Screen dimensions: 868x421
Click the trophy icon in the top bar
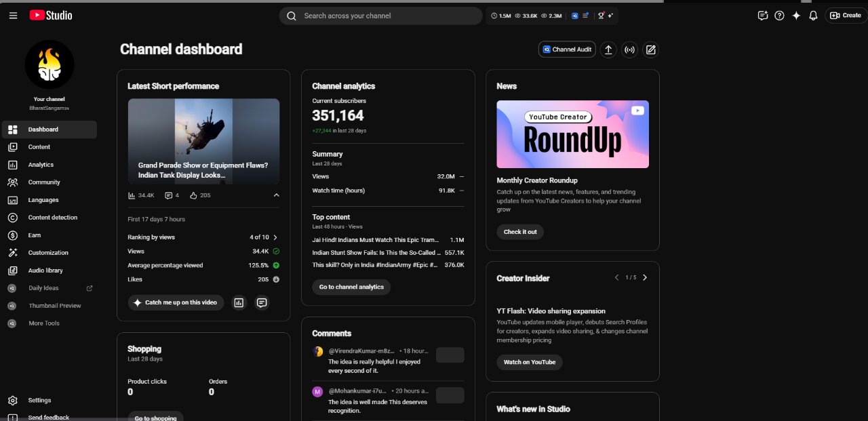click(601, 16)
